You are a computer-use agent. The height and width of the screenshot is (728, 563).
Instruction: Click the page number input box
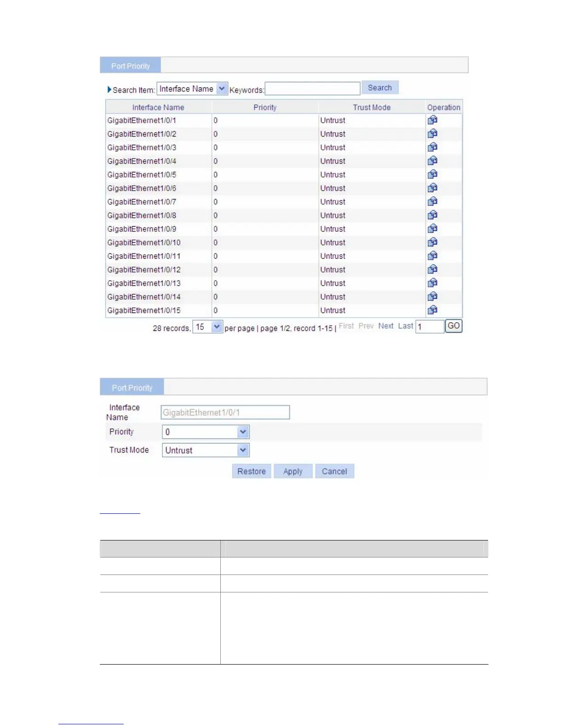coord(430,327)
